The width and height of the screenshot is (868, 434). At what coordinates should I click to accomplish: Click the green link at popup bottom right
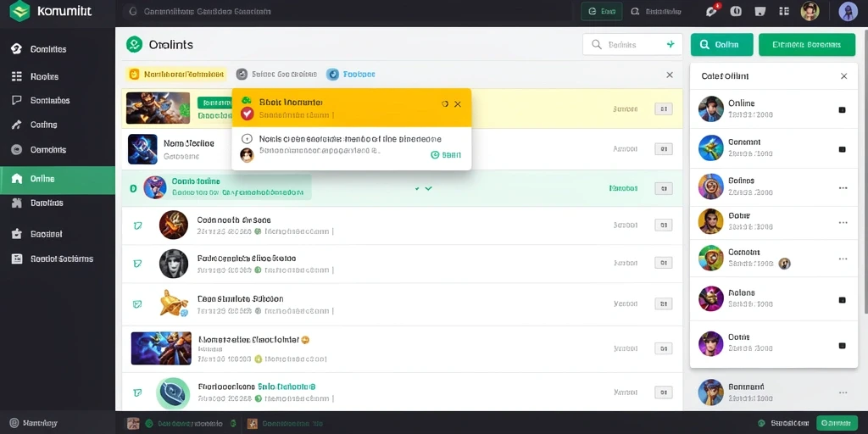point(446,155)
